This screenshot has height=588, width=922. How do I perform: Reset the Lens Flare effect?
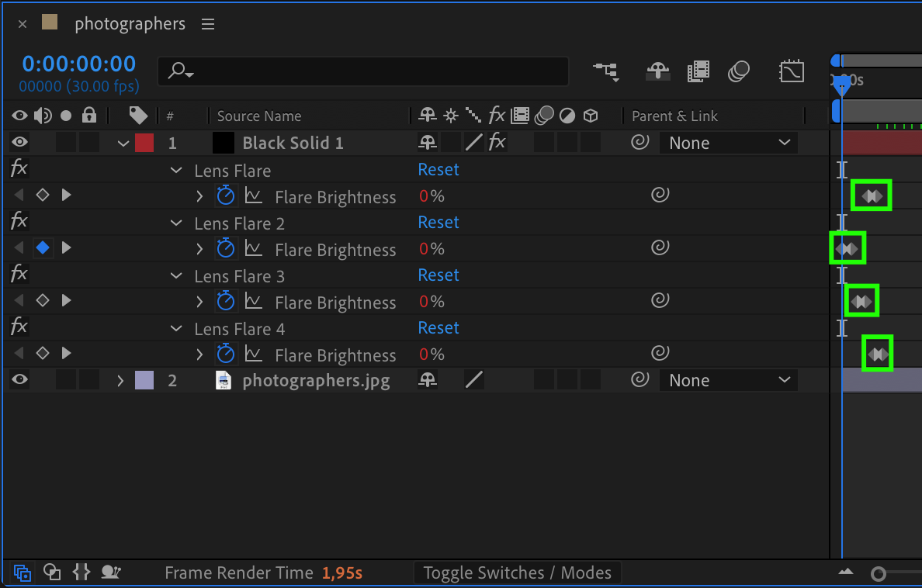(438, 170)
